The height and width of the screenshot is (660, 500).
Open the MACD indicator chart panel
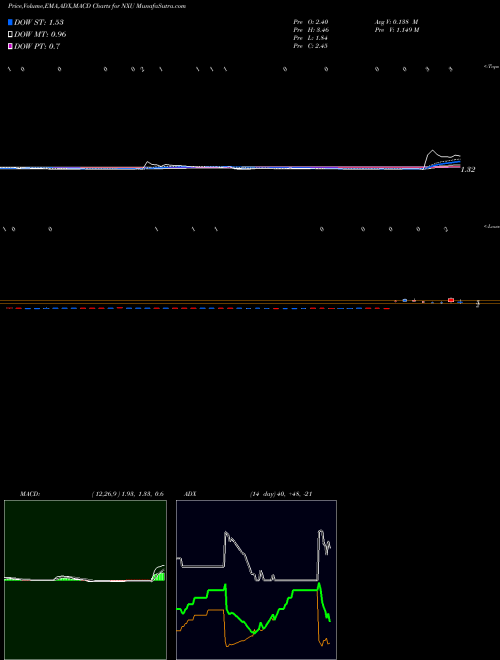pos(85,580)
